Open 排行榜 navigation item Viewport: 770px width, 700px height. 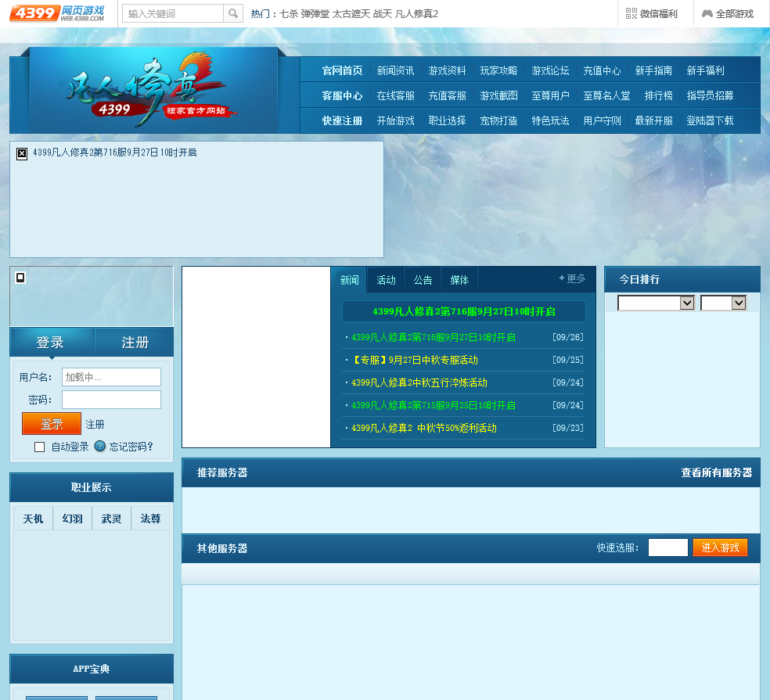point(659,95)
